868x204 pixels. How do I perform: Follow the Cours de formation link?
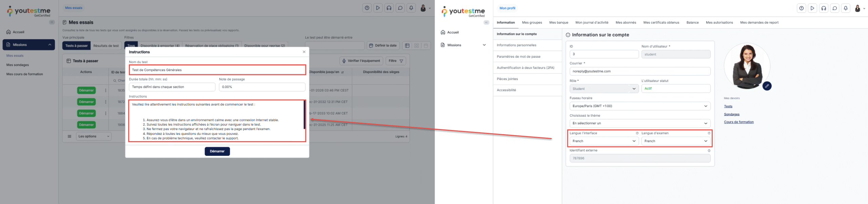point(738,122)
